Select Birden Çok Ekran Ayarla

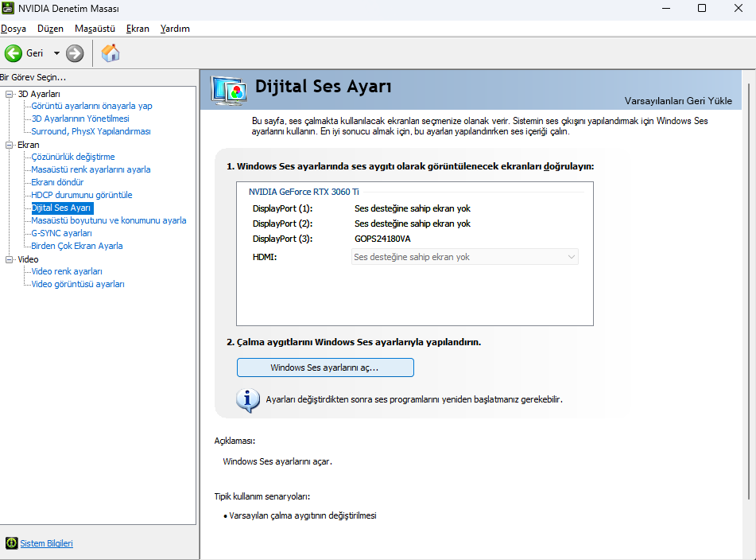[x=76, y=246]
